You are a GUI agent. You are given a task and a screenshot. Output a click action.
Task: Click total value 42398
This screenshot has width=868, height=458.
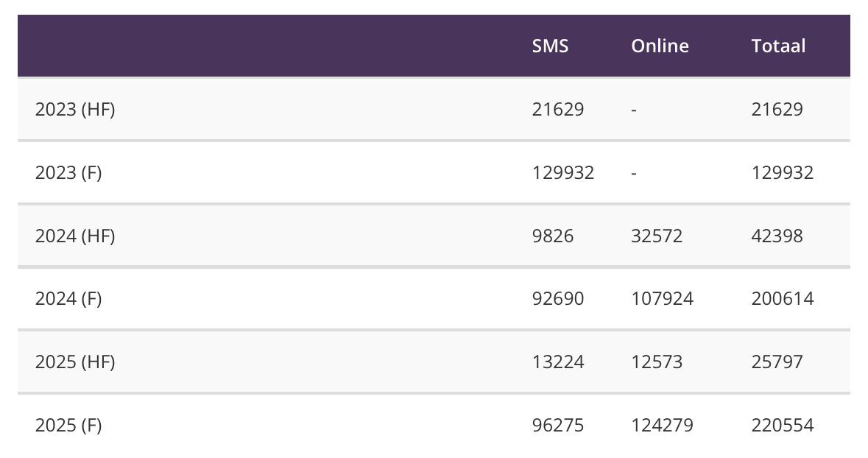coord(777,236)
